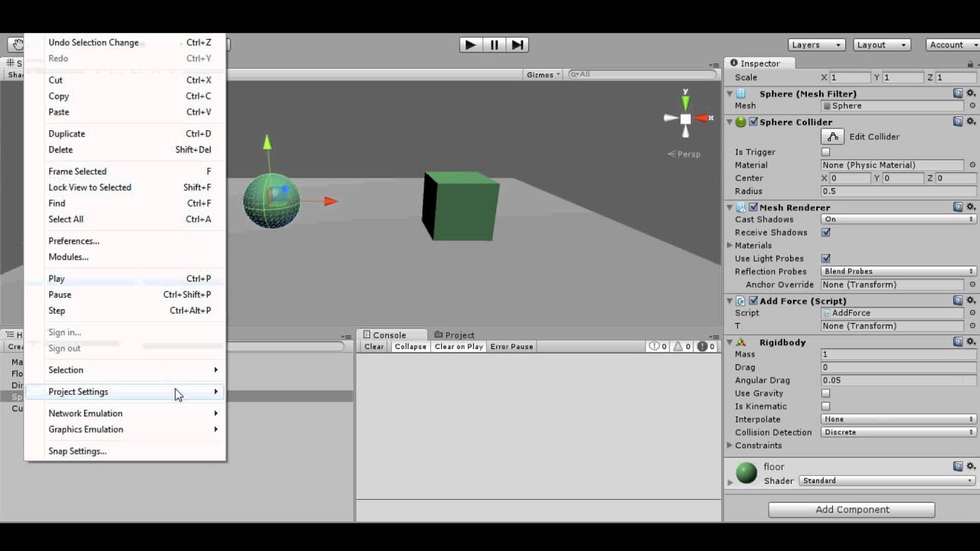Expand the Materials foldout
This screenshot has width=980, height=551.
(730, 246)
